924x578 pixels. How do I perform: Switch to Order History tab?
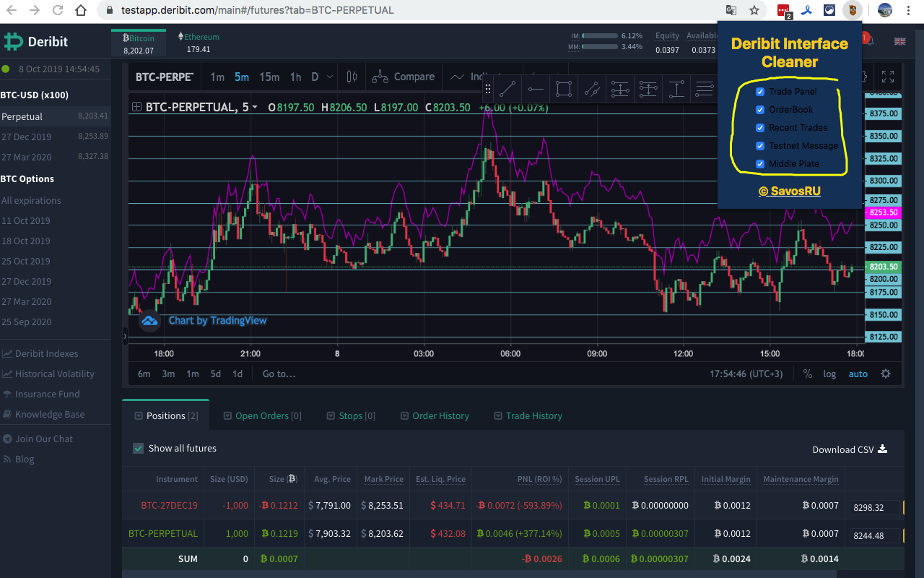tap(435, 415)
